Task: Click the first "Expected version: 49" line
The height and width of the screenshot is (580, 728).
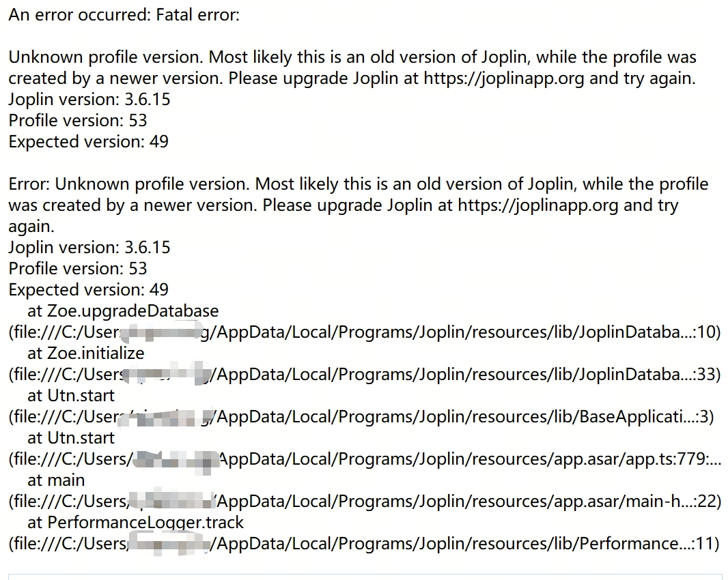Action: pyautogui.click(x=88, y=141)
